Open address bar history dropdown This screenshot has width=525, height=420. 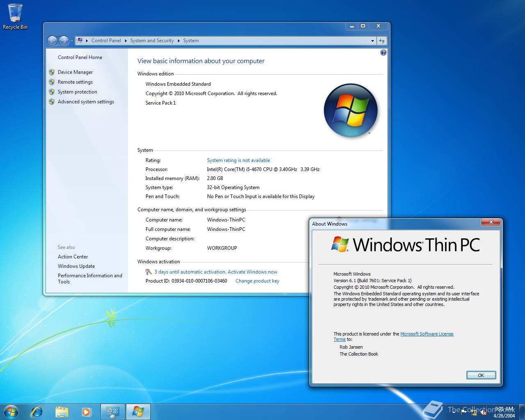[x=372, y=41]
